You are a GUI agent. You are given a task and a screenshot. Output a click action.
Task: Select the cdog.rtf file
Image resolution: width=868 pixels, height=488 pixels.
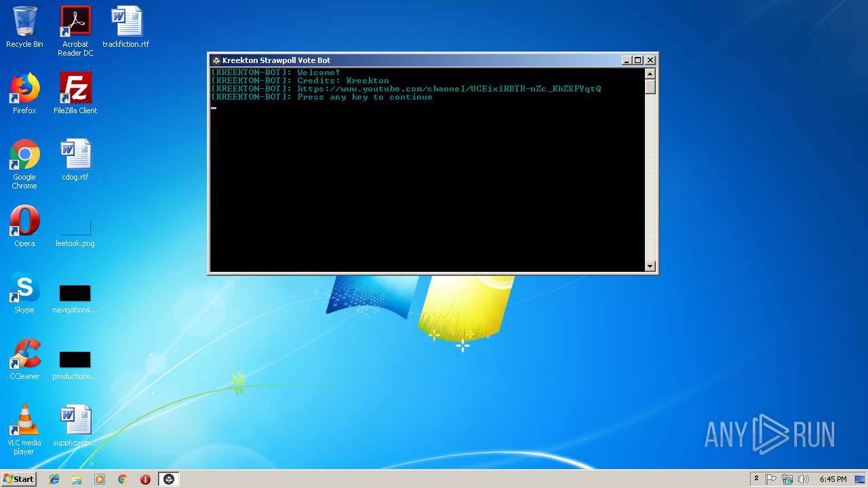tap(75, 160)
